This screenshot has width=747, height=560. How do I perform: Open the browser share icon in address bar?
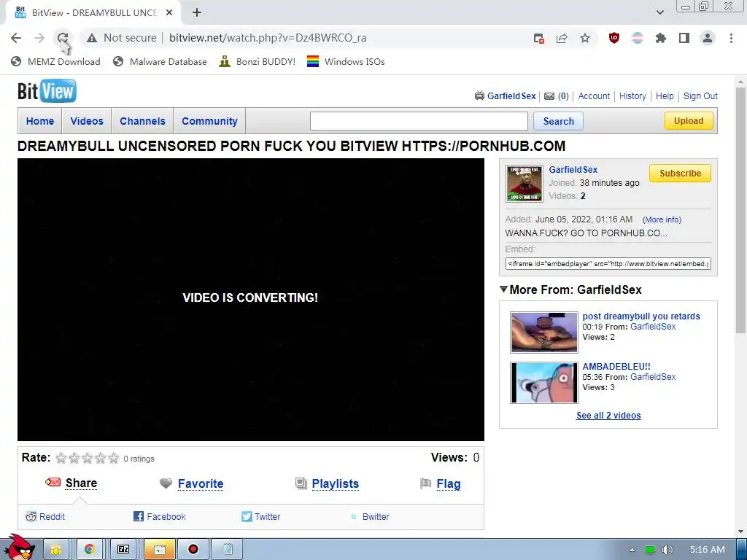click(x=562, y=38)
